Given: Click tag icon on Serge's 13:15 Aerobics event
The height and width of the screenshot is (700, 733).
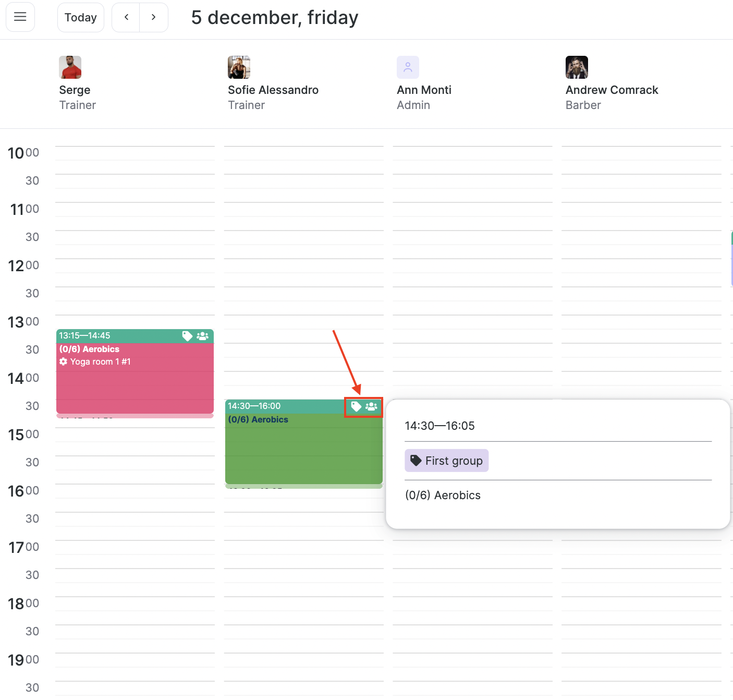Looking at the screenshot, I should pyautogui.click(x=187, y=336).
